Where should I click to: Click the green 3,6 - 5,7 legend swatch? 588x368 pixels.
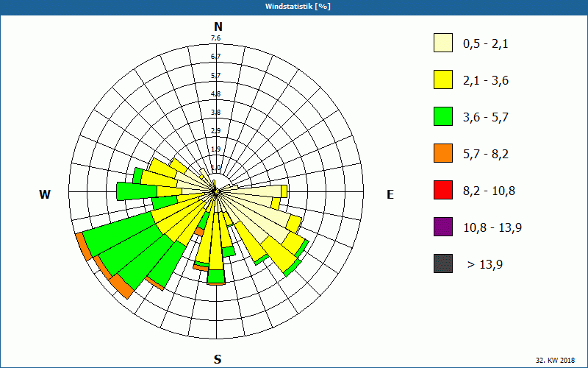pos(443,116)
